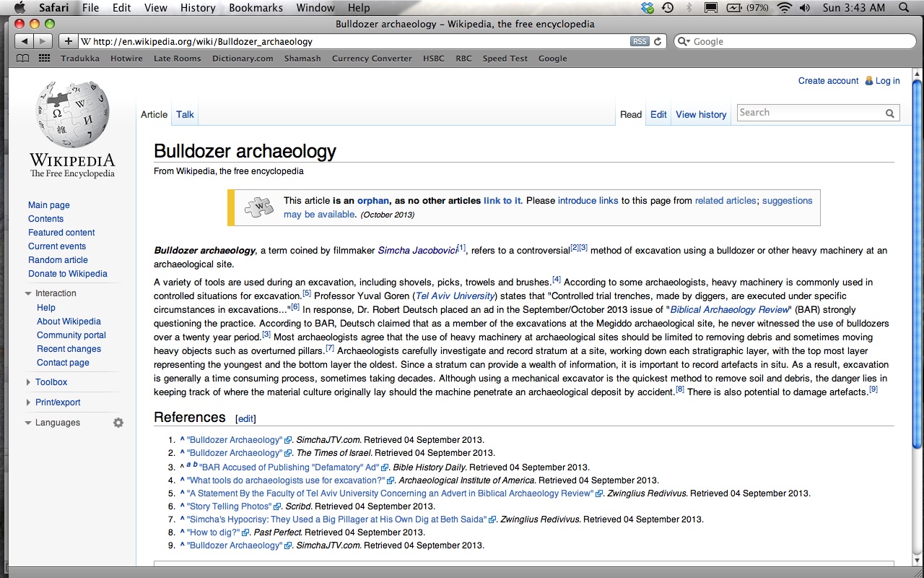Open the Bookmarks menu
Viewport: 924px width, 578px height.
(x=256, y=8)
